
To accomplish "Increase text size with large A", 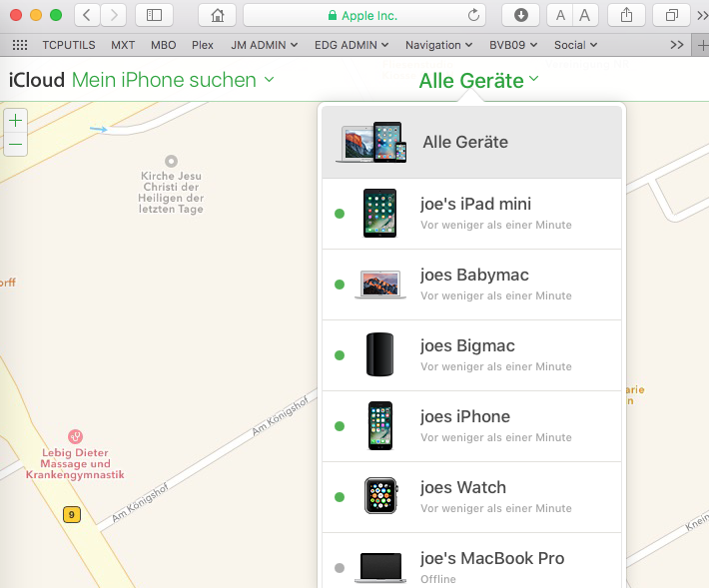I will (585, 15).
